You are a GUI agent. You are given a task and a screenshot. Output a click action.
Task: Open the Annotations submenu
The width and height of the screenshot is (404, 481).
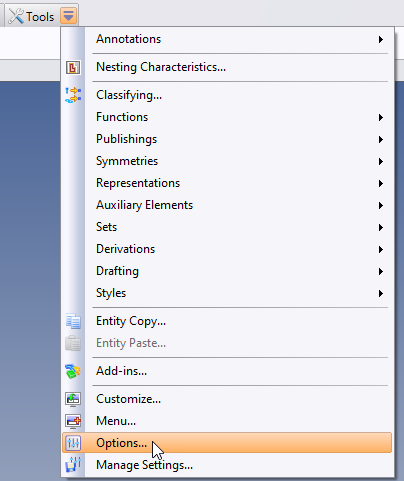[x=227, y=39]
